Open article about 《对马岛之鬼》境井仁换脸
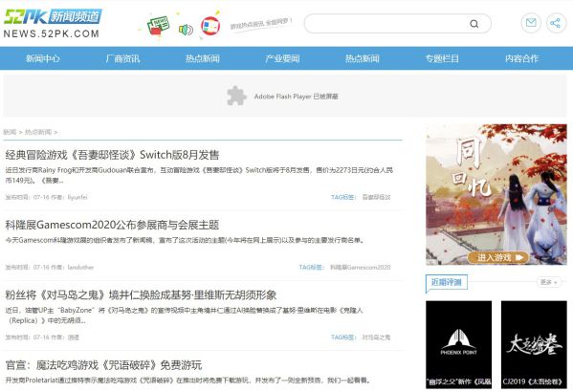The image size is (573, 392). tap(141, 294)
